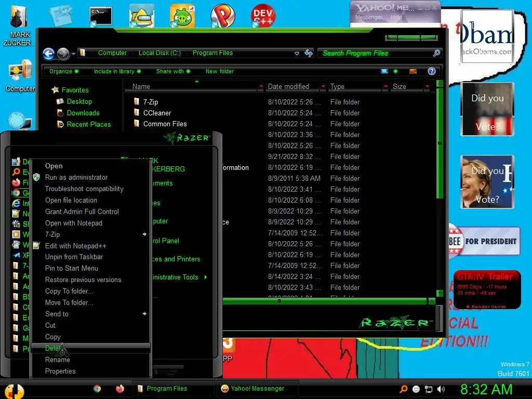Open the Computer desktop icon
Viewport: 532px width, 399px height.
point(20,76)
